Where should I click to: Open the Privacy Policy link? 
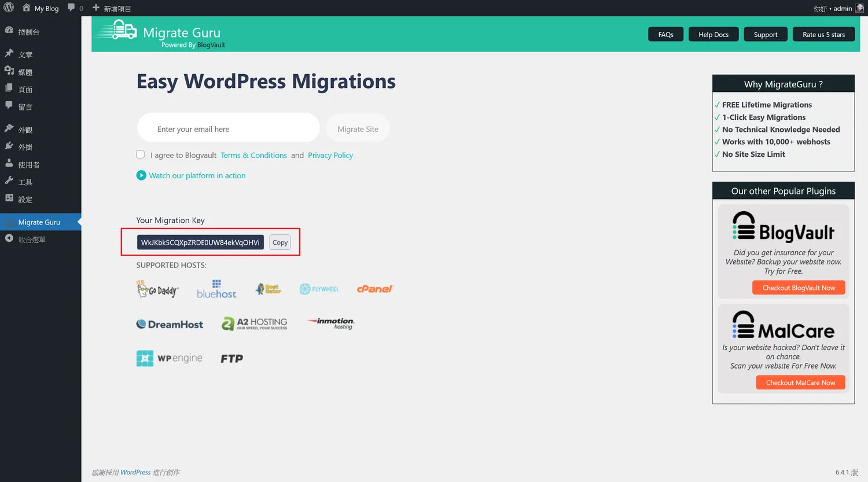click(x=330, y=155)
